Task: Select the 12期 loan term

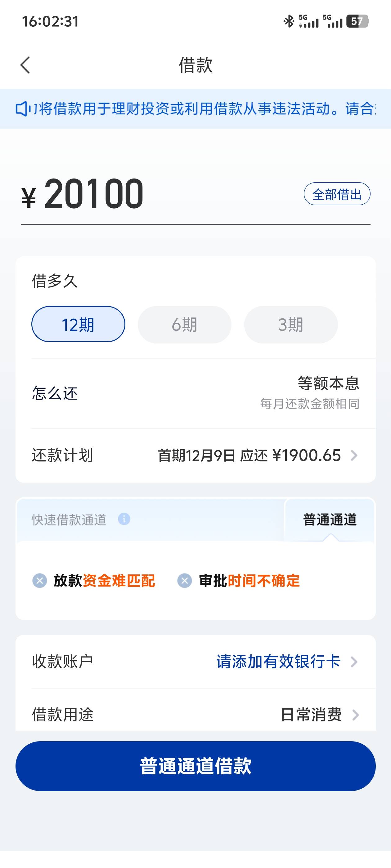Action: point(78,324)
